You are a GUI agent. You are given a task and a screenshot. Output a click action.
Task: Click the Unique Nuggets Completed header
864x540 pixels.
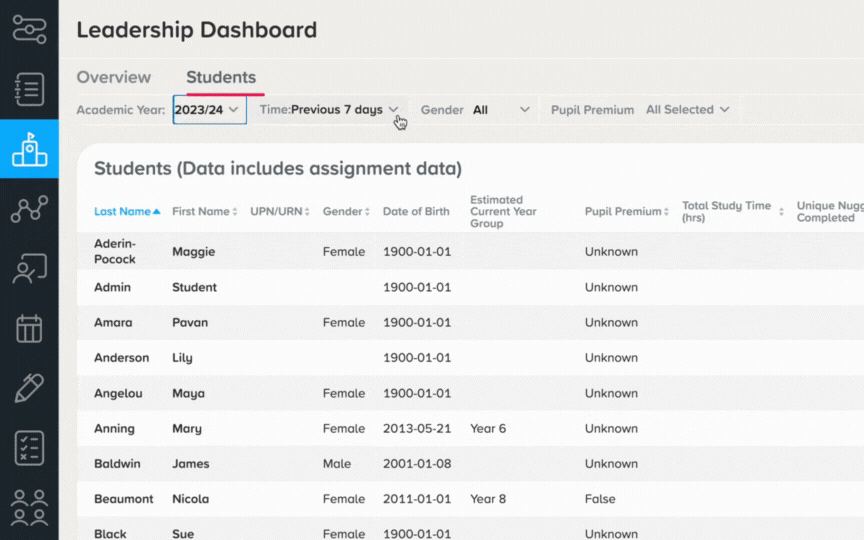pyautogui.click(x=830, y=212)
